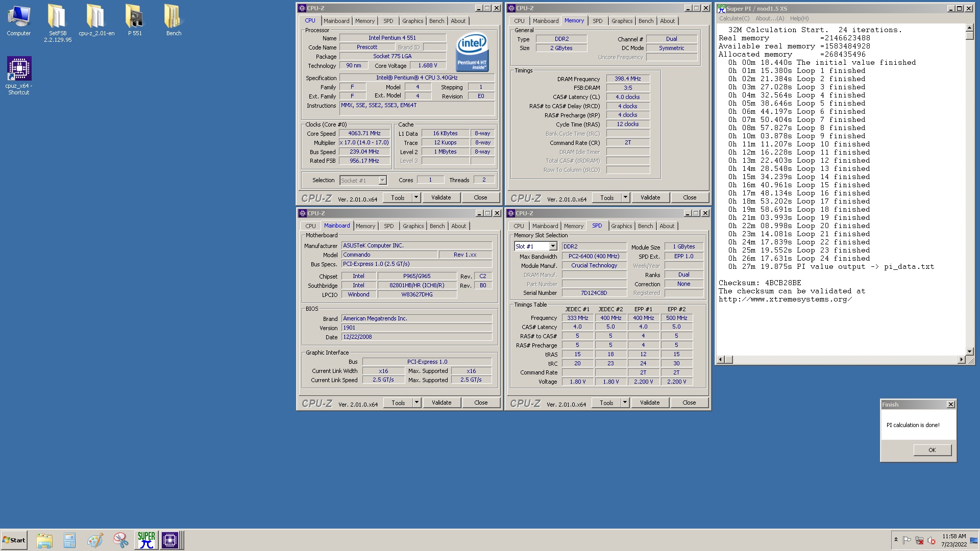Click Close in the Memory tab window
The height and width of the screenshot is (551, 980).
click(x=690, y=197)
